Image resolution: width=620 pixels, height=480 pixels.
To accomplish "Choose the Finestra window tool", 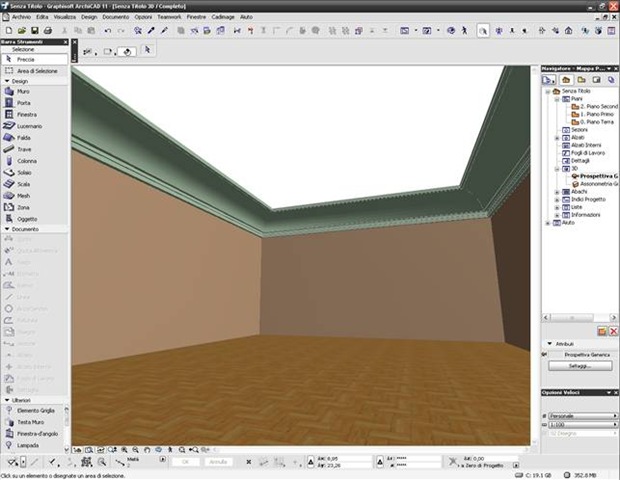I will (x=27, y=115).
